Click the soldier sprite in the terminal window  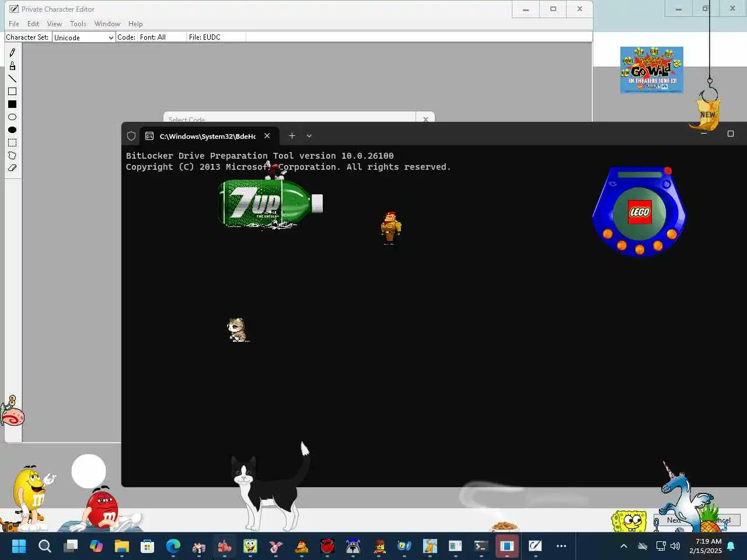390,228
